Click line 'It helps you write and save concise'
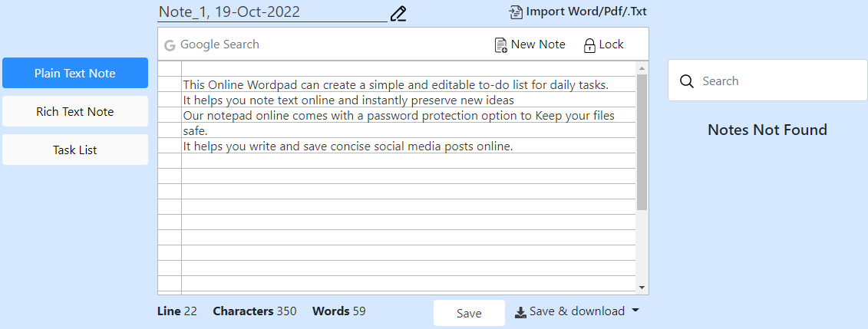The image size is (868, 329). (348, 146)
